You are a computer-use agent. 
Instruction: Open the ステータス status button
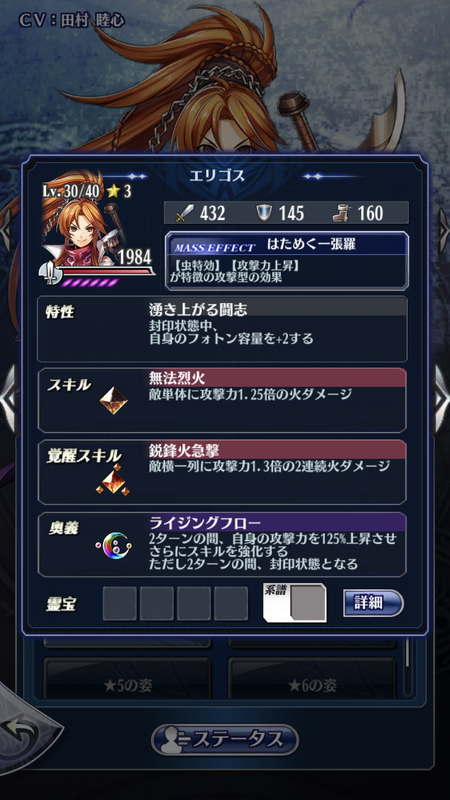[x=224, y=740]
